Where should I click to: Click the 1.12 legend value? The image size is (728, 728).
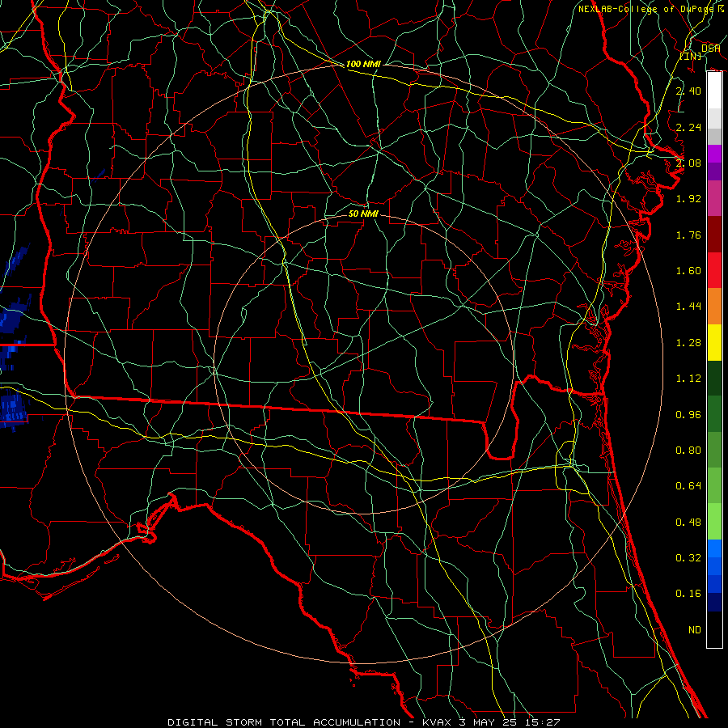688,379
